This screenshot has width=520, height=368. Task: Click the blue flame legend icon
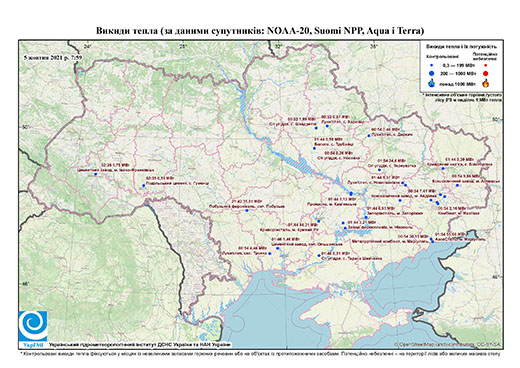pyautogui.click(x=432, y=83)
